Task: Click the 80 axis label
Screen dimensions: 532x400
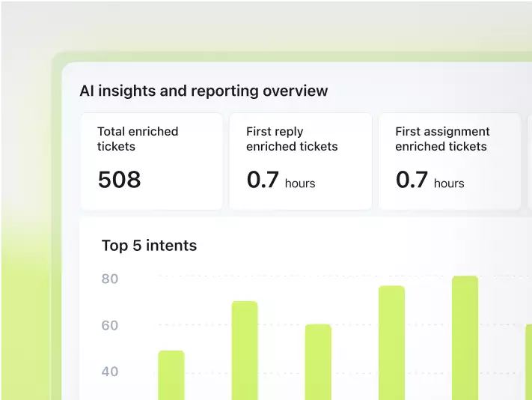Action: (110, 279)
